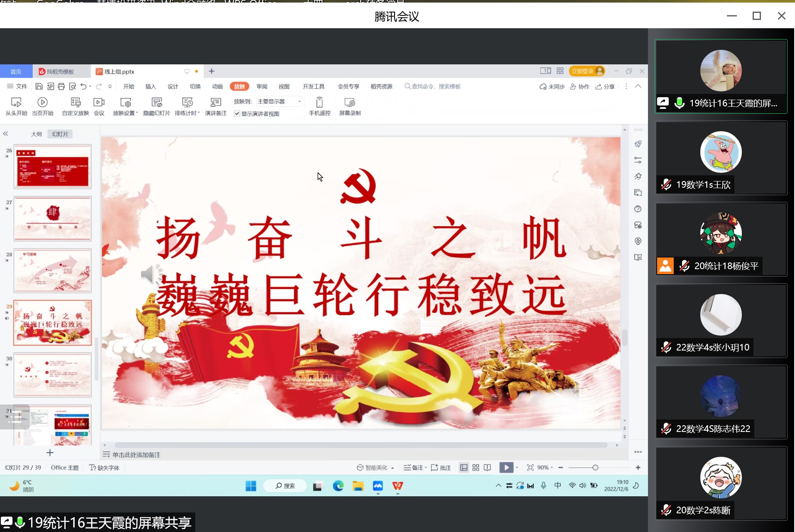Open WPS Office icon on taskbar

[397, 485]
